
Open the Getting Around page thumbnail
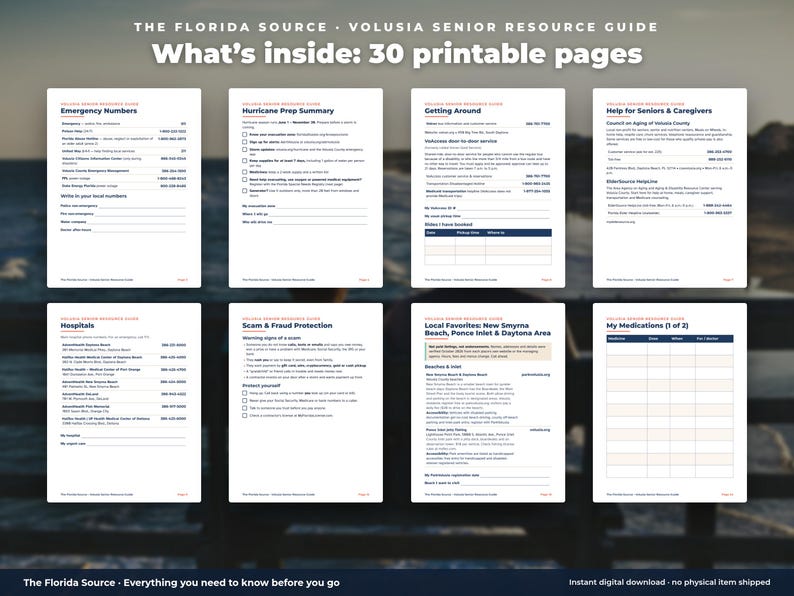pyautogui.click(x=488, y=188)
